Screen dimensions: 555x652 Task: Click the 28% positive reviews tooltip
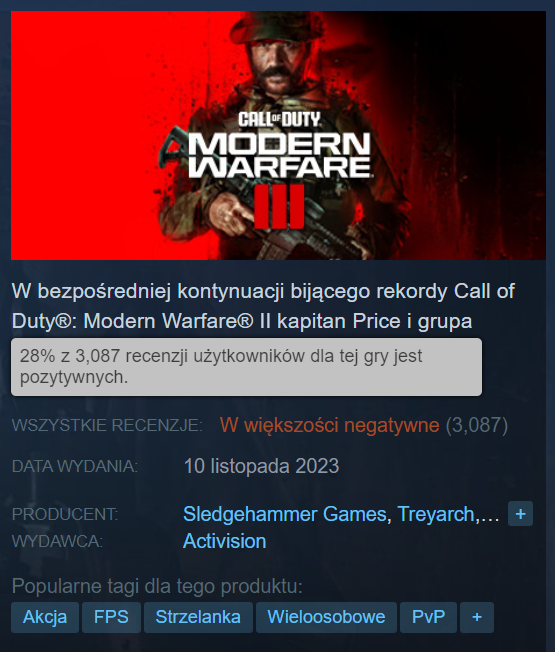coord(247,367)
